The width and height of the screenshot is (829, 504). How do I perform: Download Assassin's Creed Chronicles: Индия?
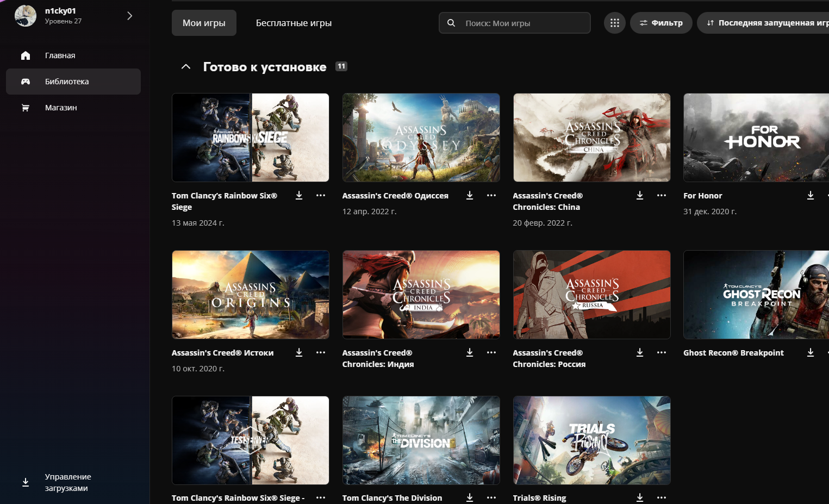pyautogui.click(x=470, y=352)
